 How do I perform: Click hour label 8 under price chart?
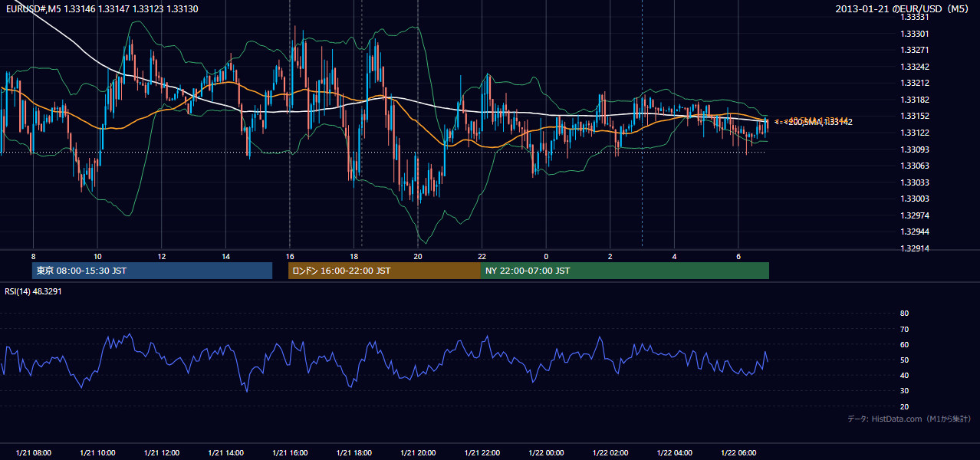coord(33,256)
